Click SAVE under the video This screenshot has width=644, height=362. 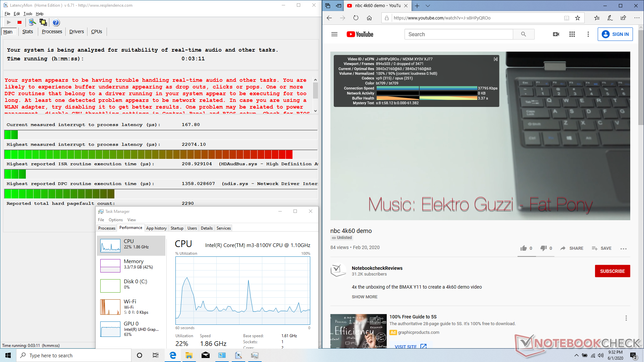point(601,248)
